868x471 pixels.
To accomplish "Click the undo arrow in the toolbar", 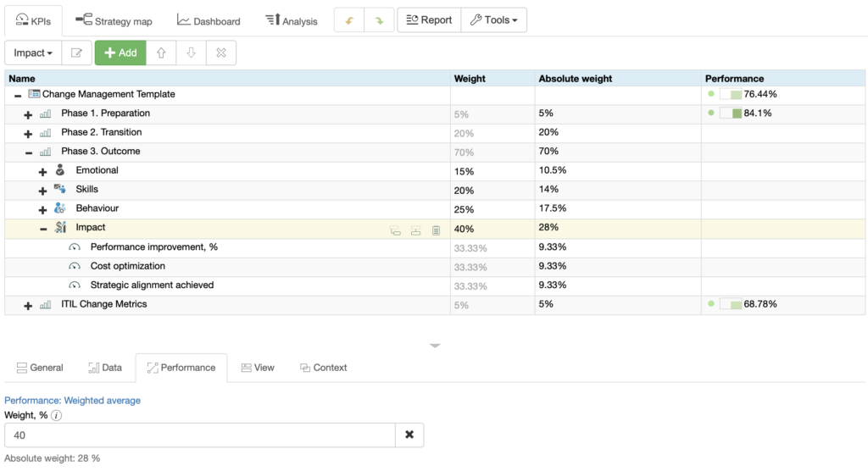I will pyautogui.click(x=349, y=20).
